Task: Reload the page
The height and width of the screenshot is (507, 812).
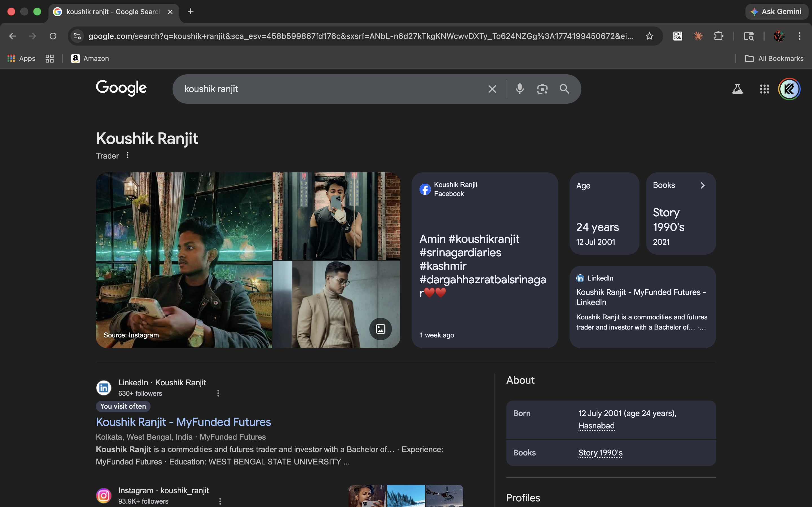Action: (x=53, y=36)
